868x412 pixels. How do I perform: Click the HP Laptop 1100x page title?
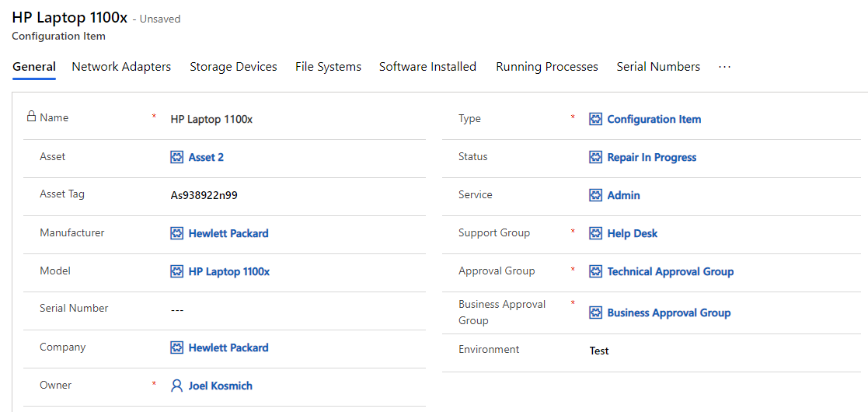pyautogui.click(x=70, y=18)
